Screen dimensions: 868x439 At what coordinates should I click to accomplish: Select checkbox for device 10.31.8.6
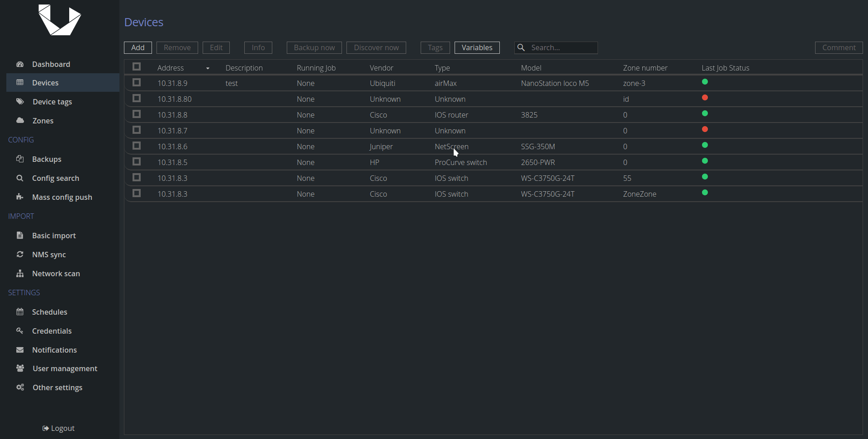click(137, 146)
